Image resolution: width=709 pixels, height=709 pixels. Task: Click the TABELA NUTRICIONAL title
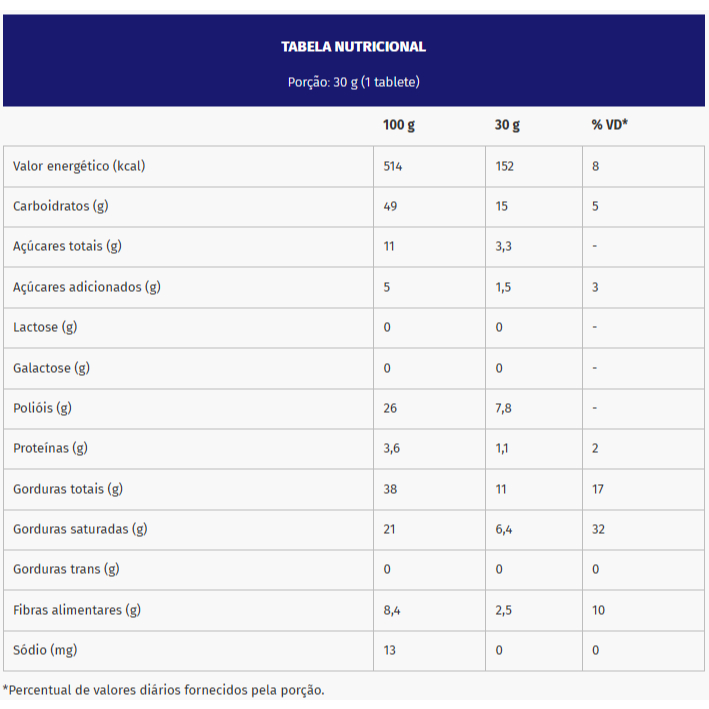[353, 46]
